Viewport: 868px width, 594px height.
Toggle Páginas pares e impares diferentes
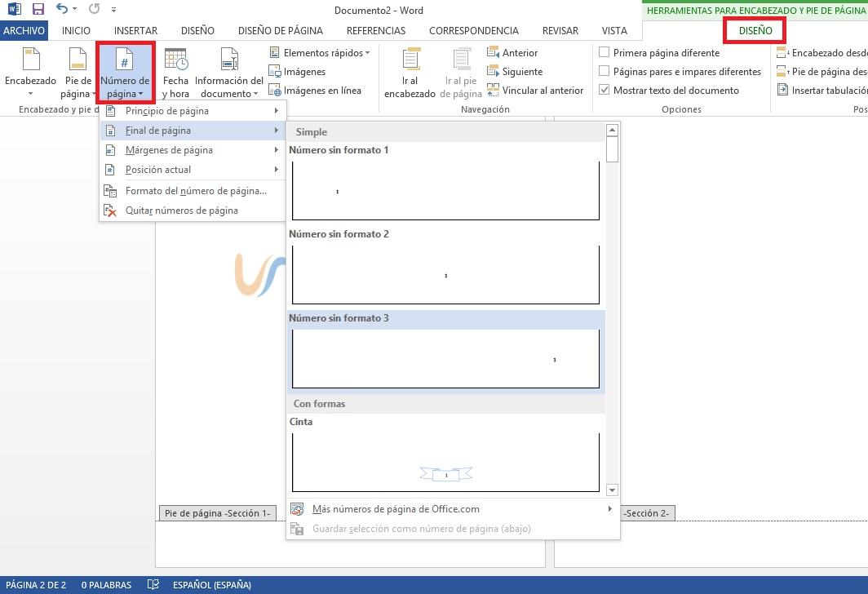pyautogui.click(x=604, y=71)
